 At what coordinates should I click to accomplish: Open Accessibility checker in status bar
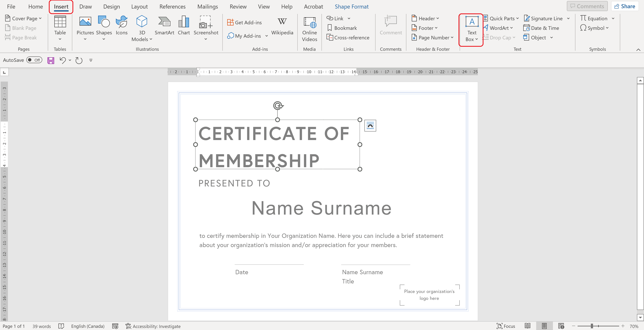point(153,326)
